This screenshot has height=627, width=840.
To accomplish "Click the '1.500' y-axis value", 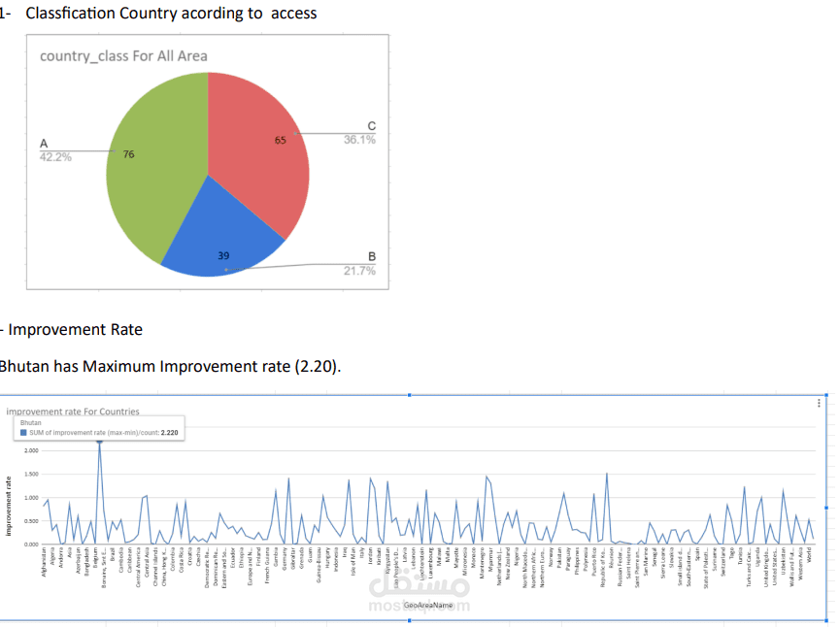I will pyautogui.click(x=32, y=475).
